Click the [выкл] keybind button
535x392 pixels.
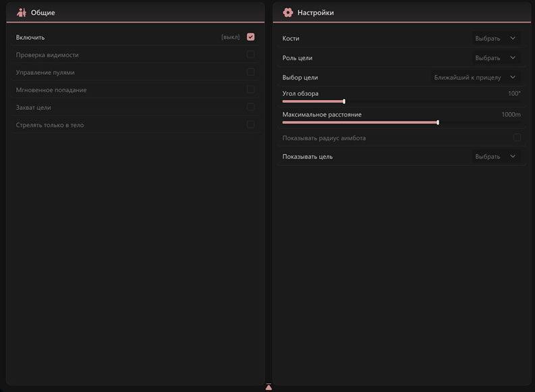230,37
